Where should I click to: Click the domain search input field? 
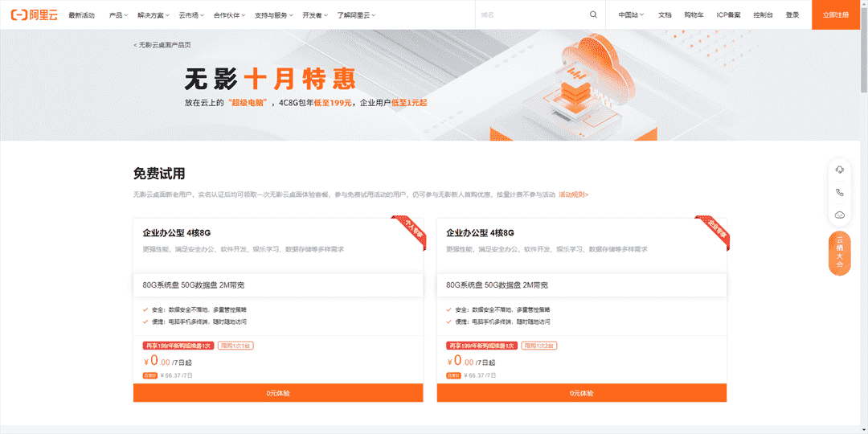click(531, 15)
